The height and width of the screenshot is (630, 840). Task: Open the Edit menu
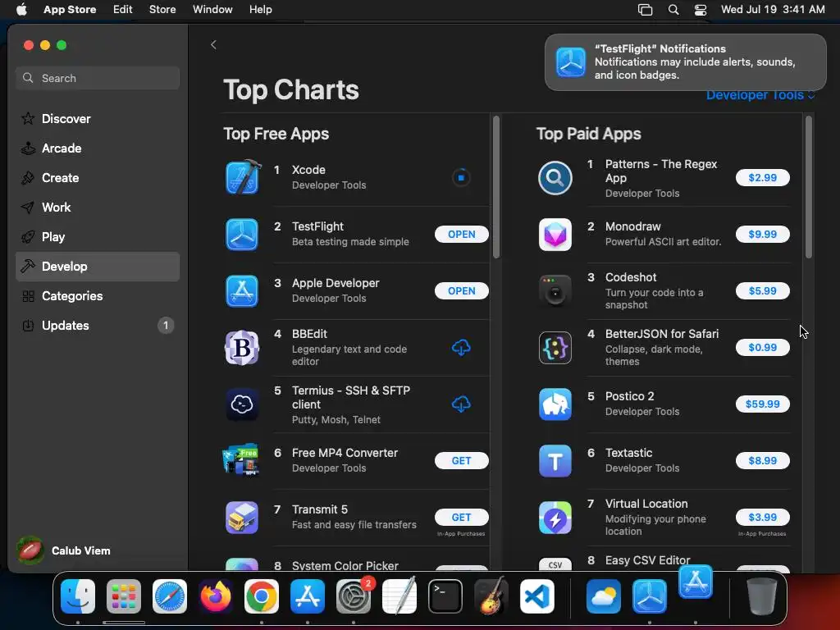pyautogui.click(x=123, y=10)
